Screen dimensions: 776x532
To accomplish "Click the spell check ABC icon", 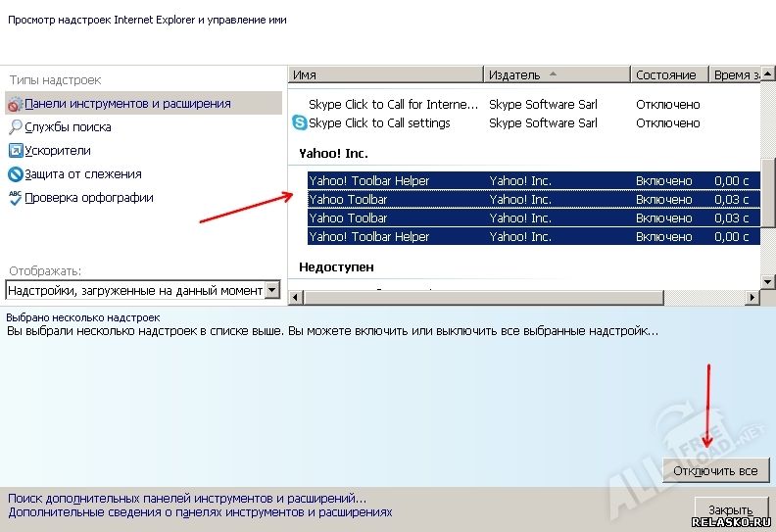I will (16, 198).
